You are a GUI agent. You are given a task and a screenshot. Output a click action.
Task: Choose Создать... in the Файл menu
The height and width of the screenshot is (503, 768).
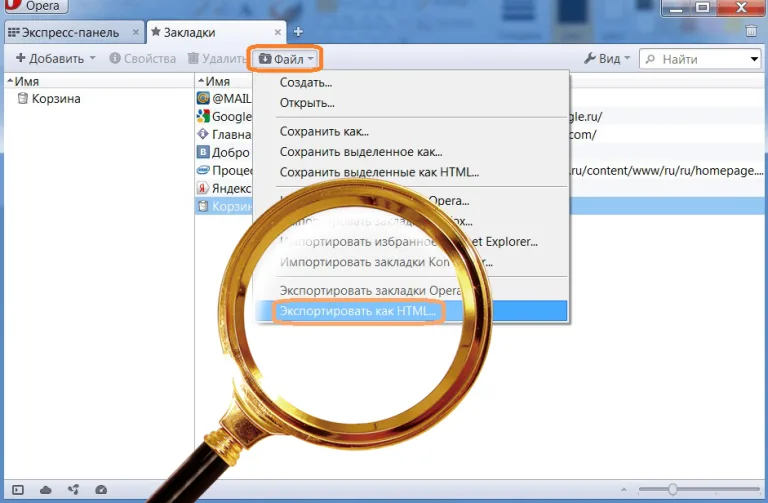410,83
